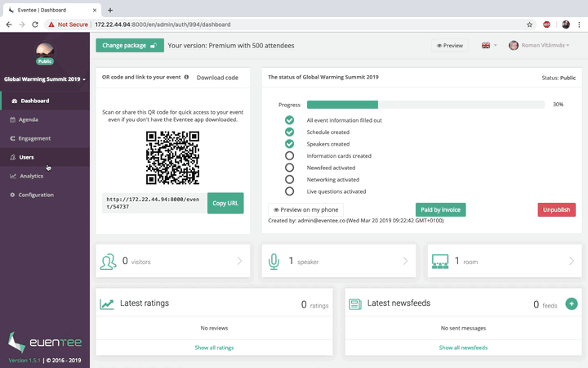Click Version 1.5.1 text in sidebar
588x368 pixels.
pos(24,361)
